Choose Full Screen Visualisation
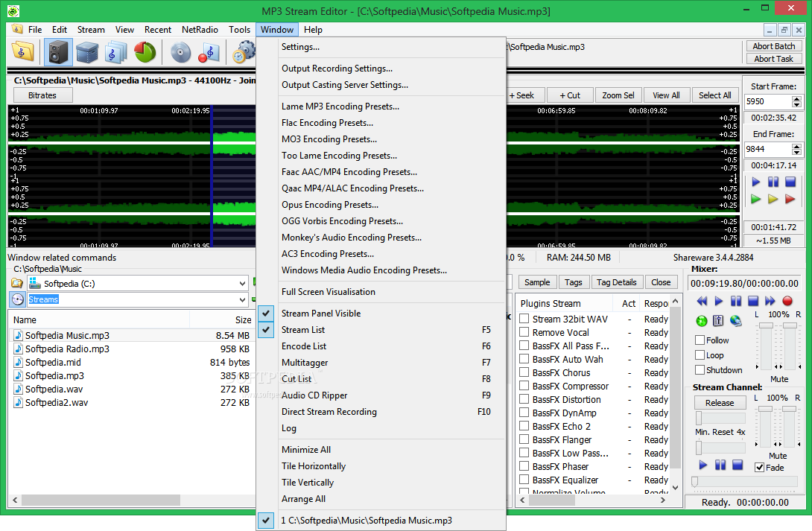812x531 pixels. (x=381, y=292)
